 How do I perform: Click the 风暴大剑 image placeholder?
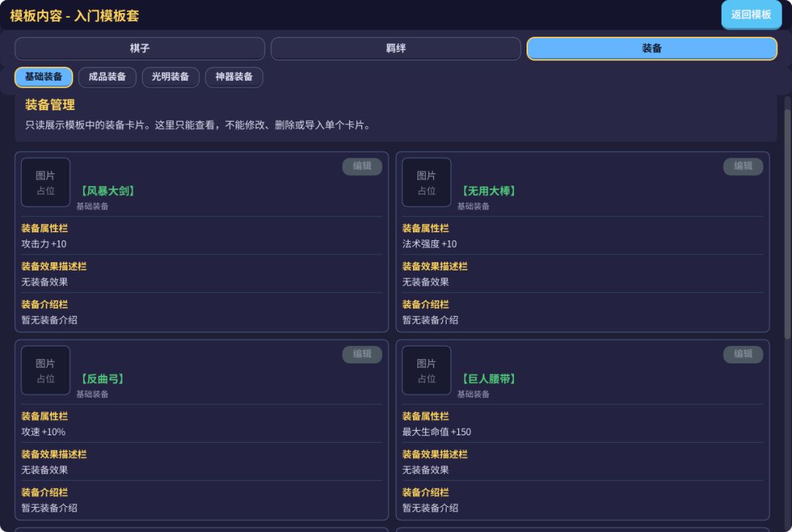pyautogui.click(x=45, y=182)
